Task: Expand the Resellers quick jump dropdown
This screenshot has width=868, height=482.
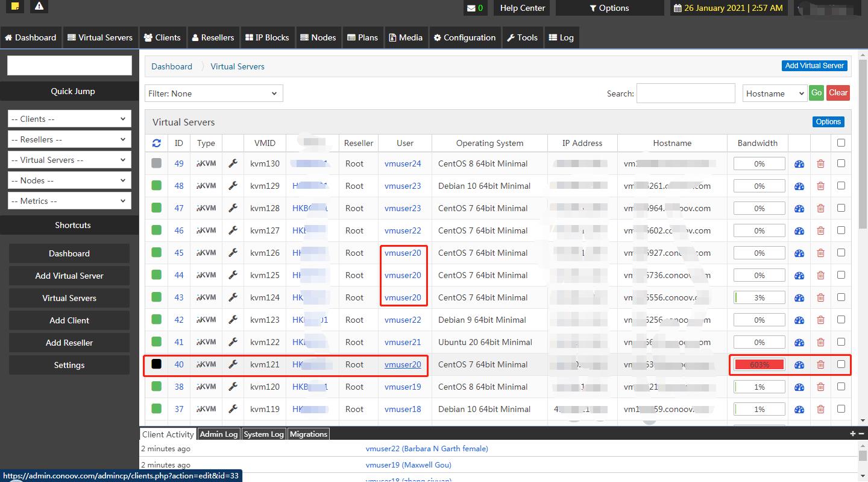Action: [x=69, y=139]
